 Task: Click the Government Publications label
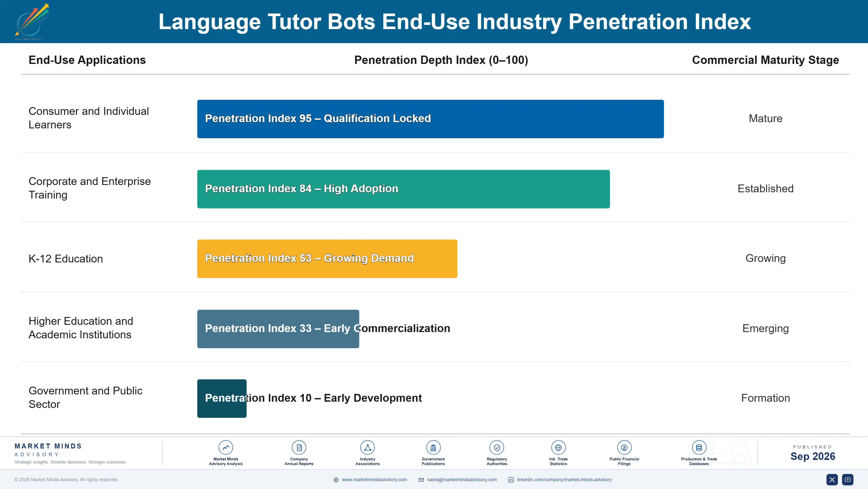(433, 461)
